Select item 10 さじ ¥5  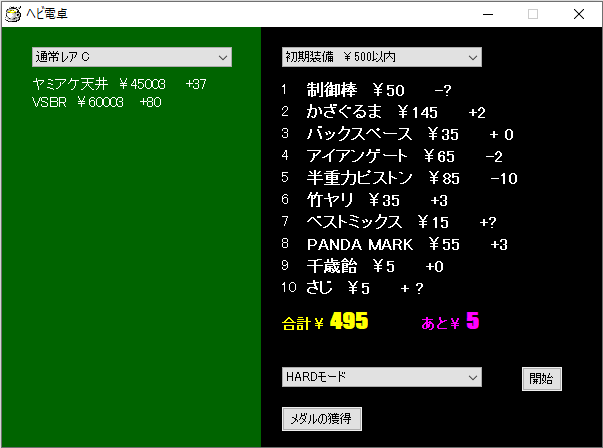coord(352,288)
